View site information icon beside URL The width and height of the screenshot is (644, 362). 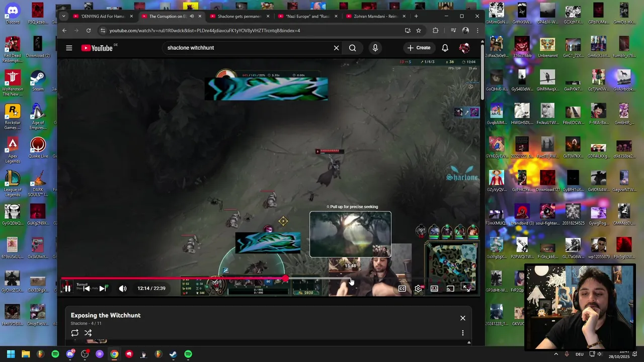coord(103,30)
